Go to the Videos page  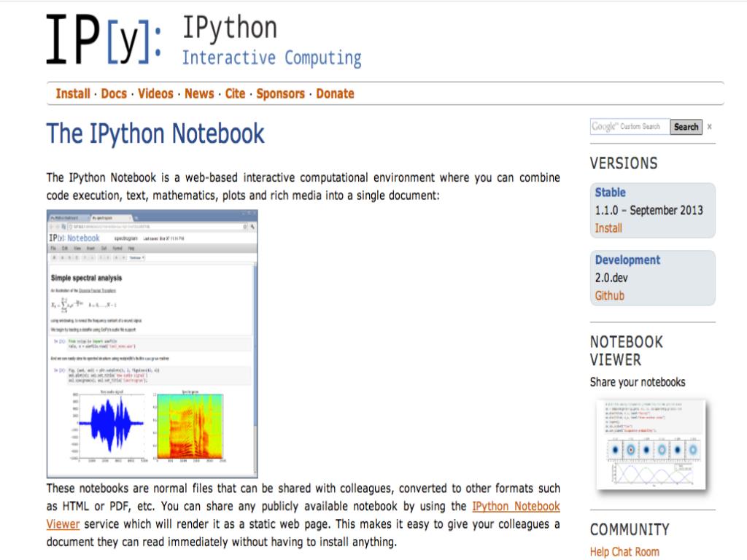pos(155,94)
